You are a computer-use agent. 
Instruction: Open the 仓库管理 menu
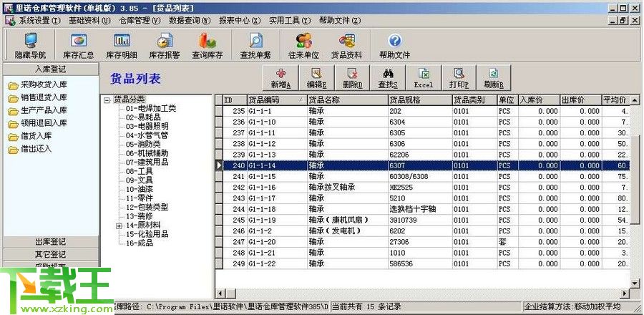(140, 20)
